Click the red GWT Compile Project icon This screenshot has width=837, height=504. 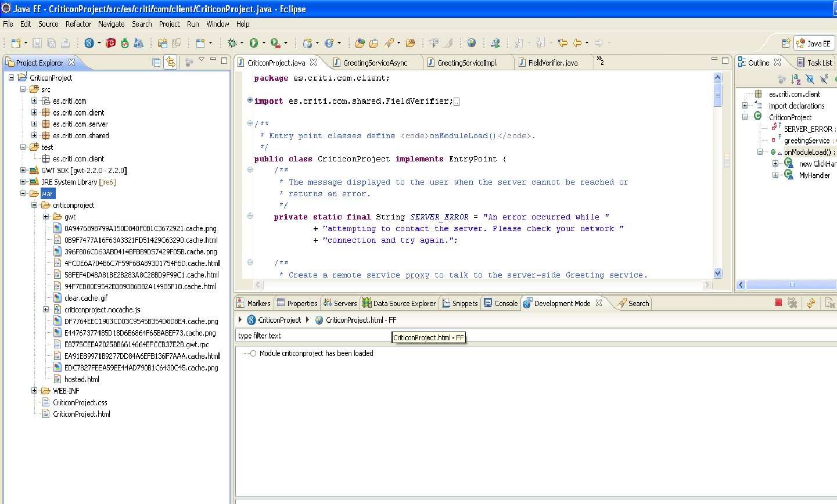pyautogui.click(x=110, y=43)
